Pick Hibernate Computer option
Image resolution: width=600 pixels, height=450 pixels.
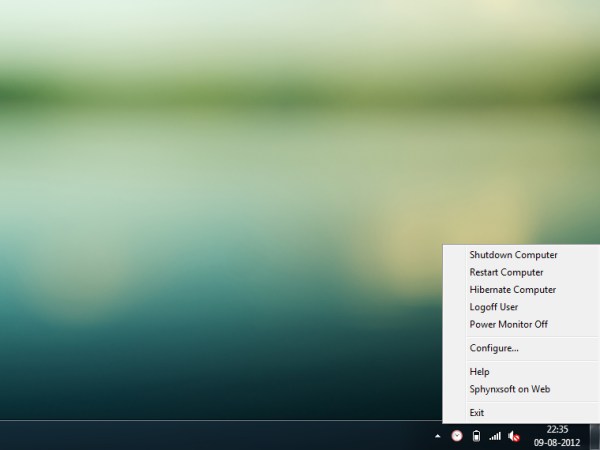tap(522, 290)
